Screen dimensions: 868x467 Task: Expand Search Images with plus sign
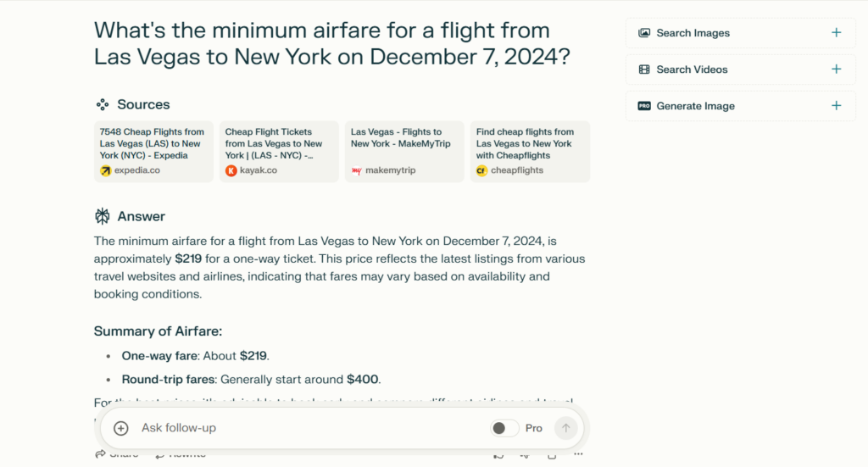[x=836, y=33]
